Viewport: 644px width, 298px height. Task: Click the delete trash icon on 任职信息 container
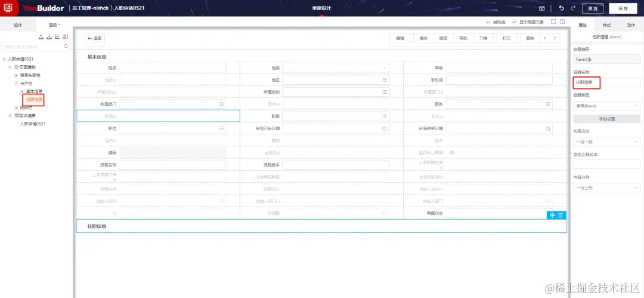(x=561, y=215)
